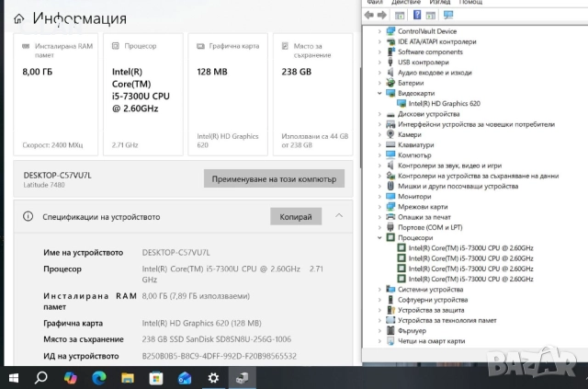Viewport: 588px width, 389px height.
Task: Open Copilot from the taskbar
Action: point(70,378)
